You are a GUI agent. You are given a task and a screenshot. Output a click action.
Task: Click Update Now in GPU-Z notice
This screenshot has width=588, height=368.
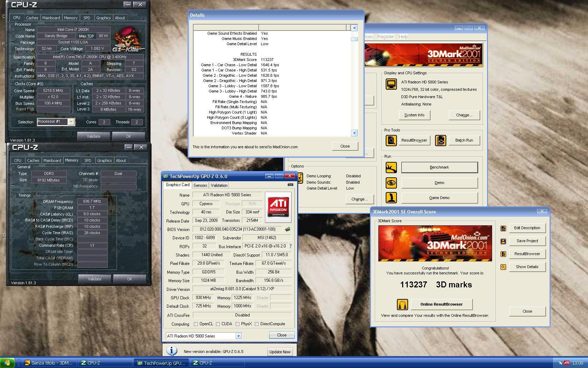pos(280,352)
